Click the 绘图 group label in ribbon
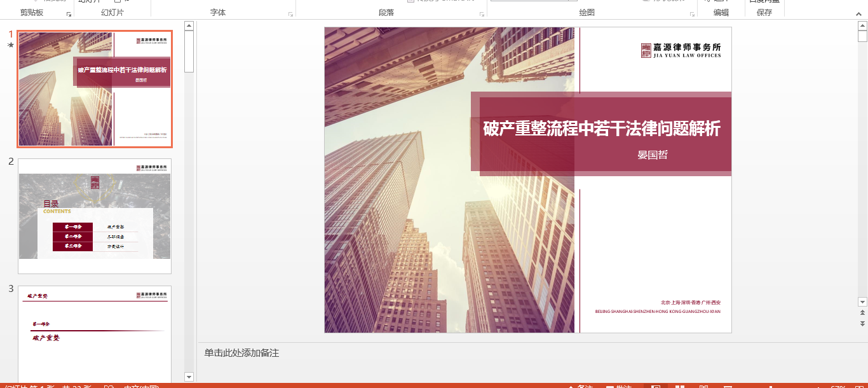This screenshot has height=388, width=868. click(587, 13)
